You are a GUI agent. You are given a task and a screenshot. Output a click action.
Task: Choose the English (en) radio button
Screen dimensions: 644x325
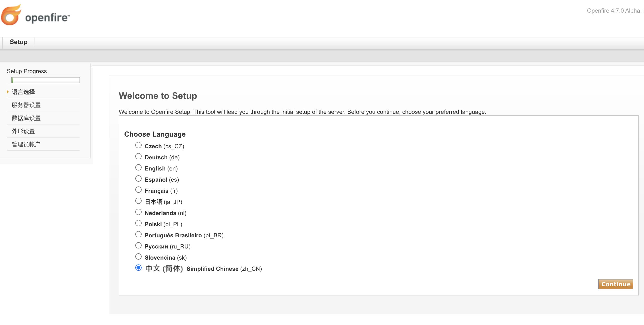(x=138, y=167)
